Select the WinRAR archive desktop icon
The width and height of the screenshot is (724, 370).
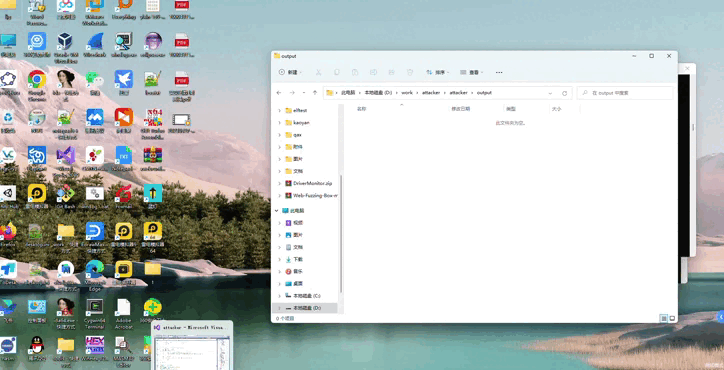tap(153, 158)
